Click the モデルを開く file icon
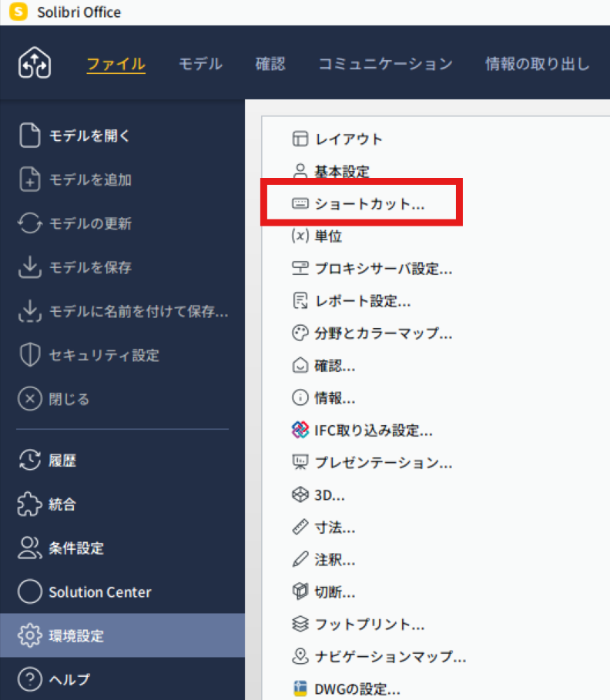The image size is (610, 700). coord(29,135)
